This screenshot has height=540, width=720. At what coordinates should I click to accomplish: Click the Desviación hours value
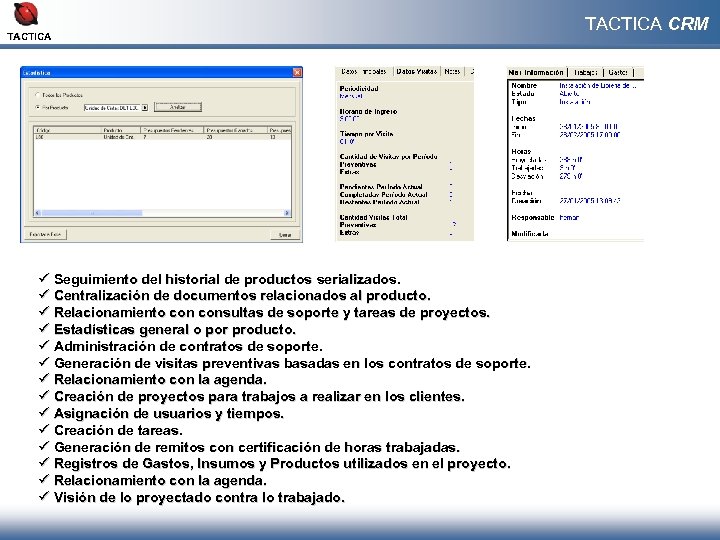pos(571,176)
